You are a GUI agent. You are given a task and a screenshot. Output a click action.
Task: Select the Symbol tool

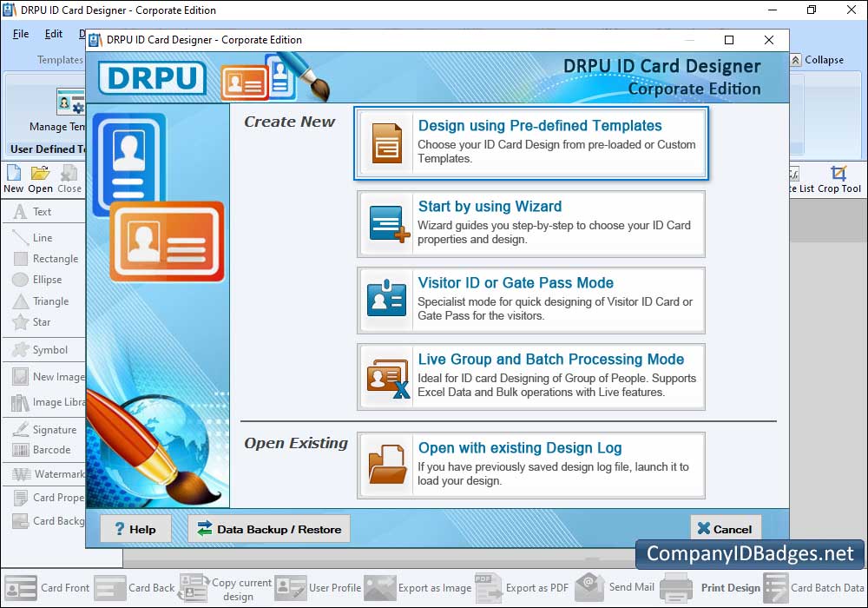pos(42,350)
